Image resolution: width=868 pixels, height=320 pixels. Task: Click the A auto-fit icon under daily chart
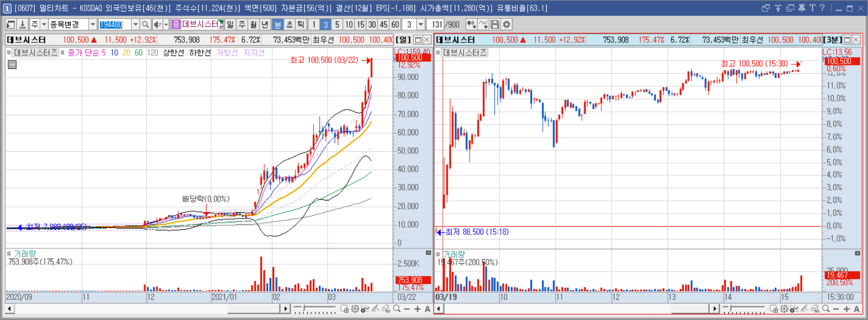tap(428, 309)
